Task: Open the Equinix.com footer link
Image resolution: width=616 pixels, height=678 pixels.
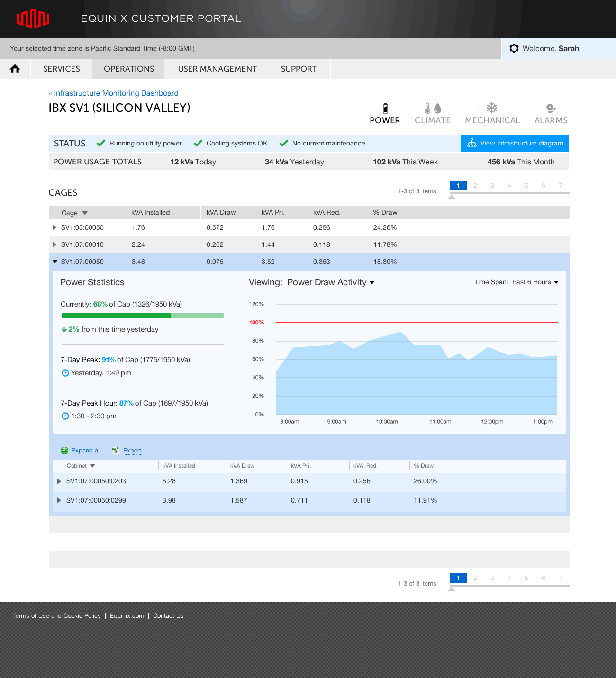Action: pos(127,616)
